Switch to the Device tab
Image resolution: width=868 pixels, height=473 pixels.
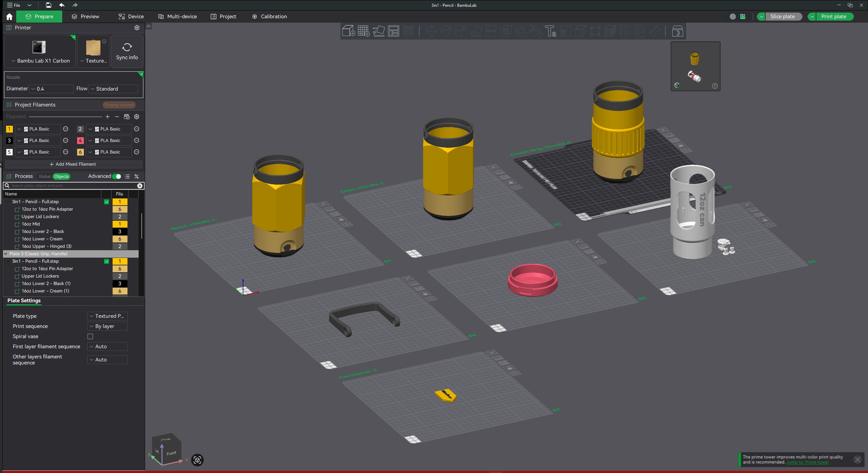pyautogui.click(x=131, y=17)
